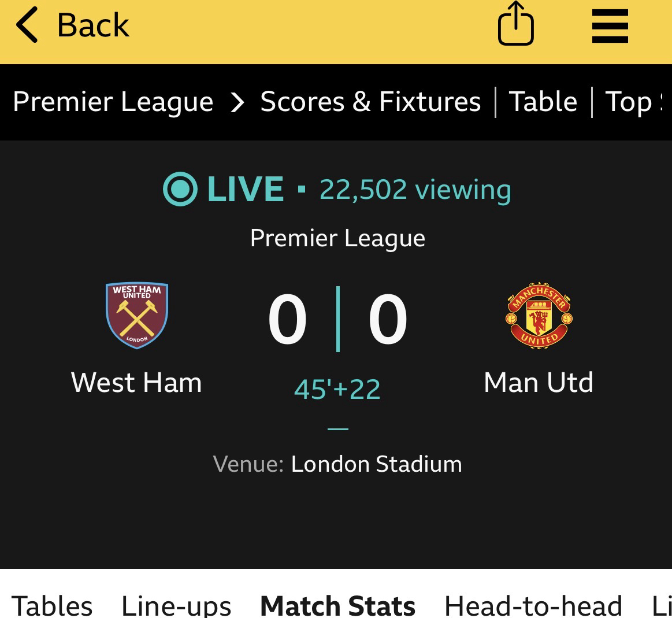This screenshot has height=618, width=672.
Task: Tap the Man Utd team name
Action: coord(539,383)
